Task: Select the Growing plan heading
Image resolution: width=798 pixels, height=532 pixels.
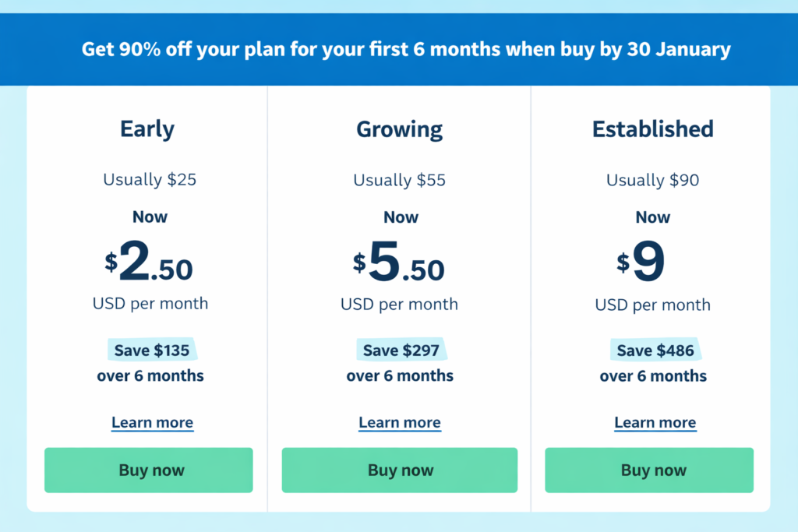Action: coord(400,129)
